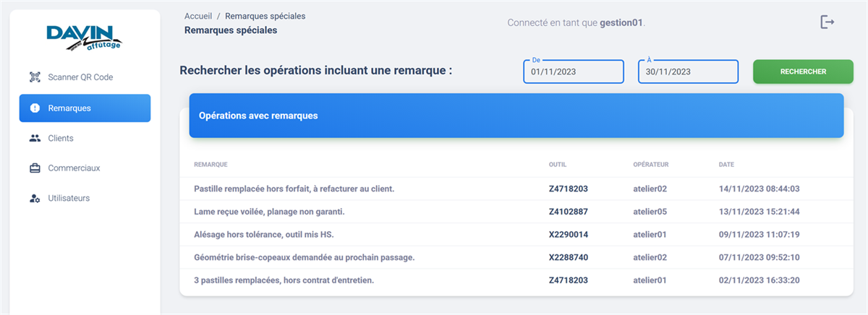The width and height of the screenshot is (868, 315).
Task: Select remark 'Lame reçue voilée, planage non garanti'
Action: (x=269, y=212)
